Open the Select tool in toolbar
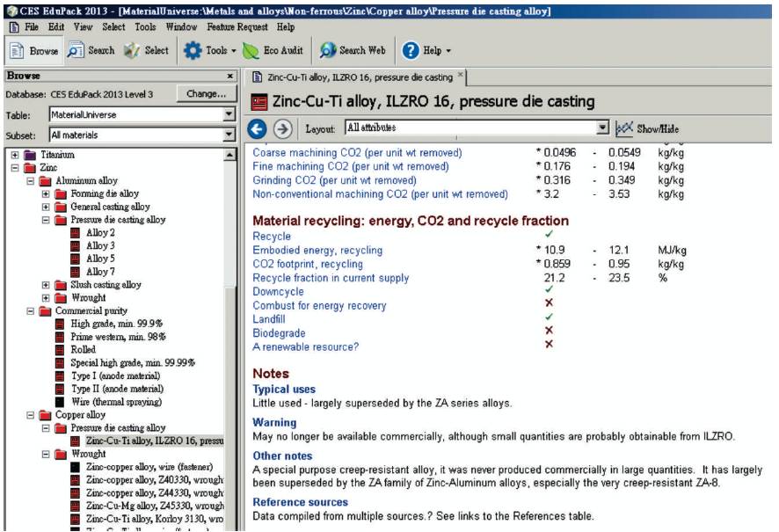Image resolution: width=779 pixels, height=532 pixels. click(x=146, y=51)
